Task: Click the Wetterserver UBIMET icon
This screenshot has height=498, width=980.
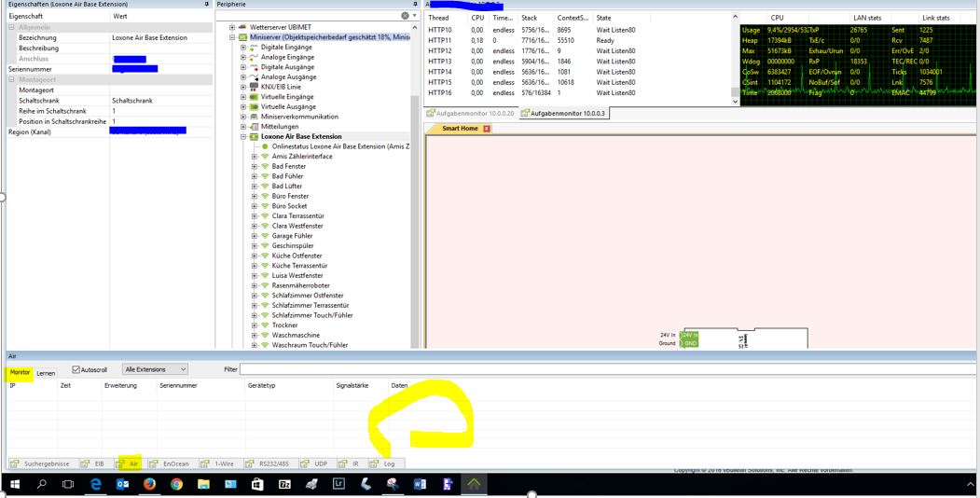Action: 242,27
